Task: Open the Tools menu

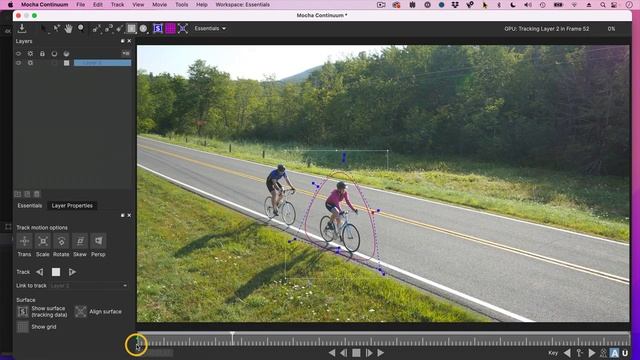Action: pos(182,4)
